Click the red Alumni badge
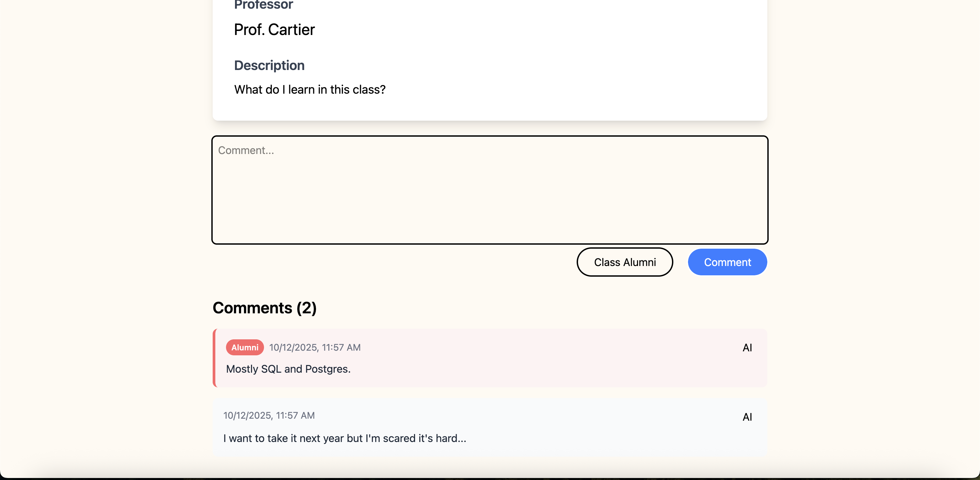The width and height of the screenshot is (980, 480). click(x=245, y=347)
